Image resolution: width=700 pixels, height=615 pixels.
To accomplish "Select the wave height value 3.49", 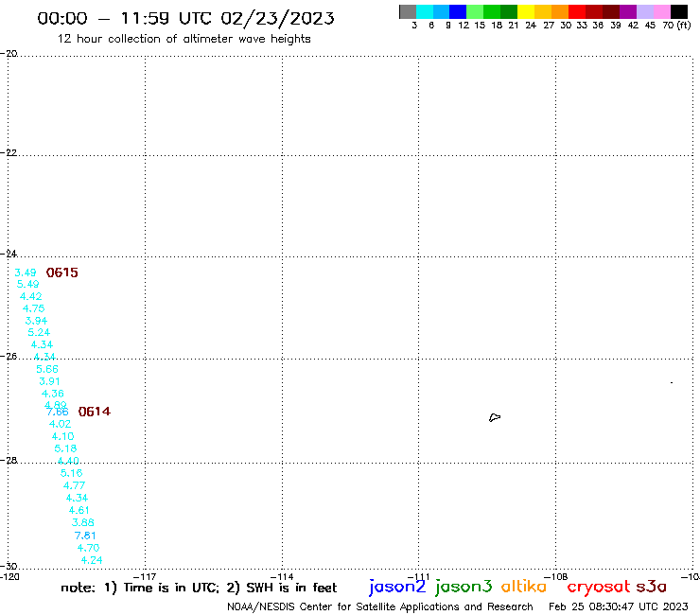I will [26, 272].
